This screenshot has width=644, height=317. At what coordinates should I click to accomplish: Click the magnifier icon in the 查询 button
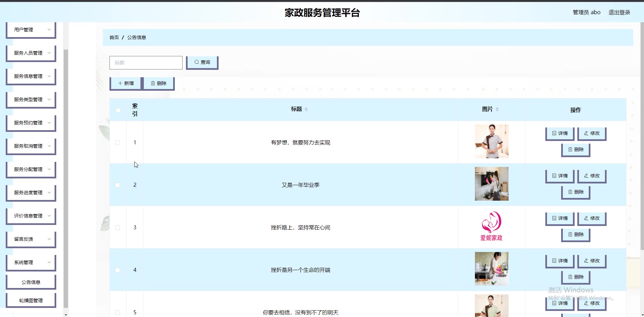click(197, 62)
